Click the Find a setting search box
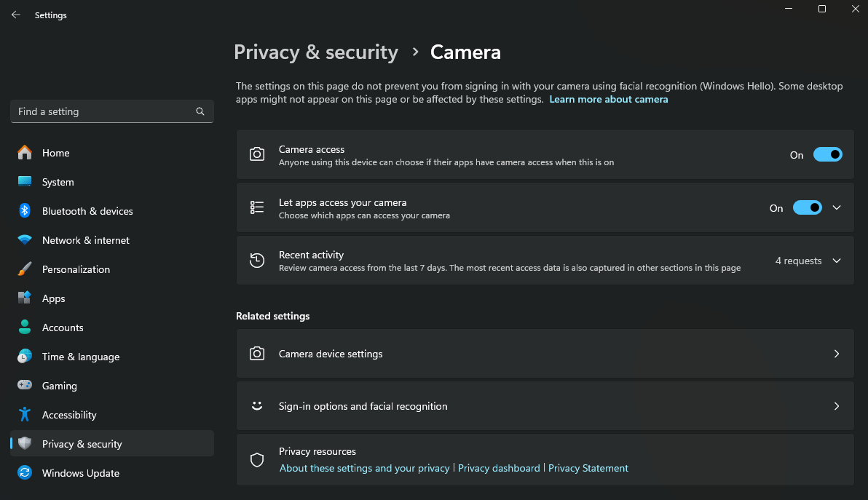 [x=102, y=111]
